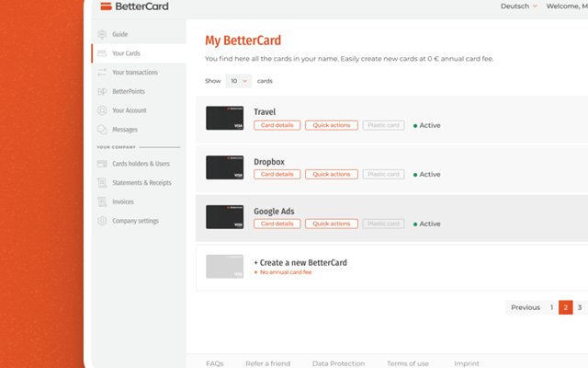Open Card details for Travel
The width and height of the screenshot is (588, 368).
click(277, 125)
